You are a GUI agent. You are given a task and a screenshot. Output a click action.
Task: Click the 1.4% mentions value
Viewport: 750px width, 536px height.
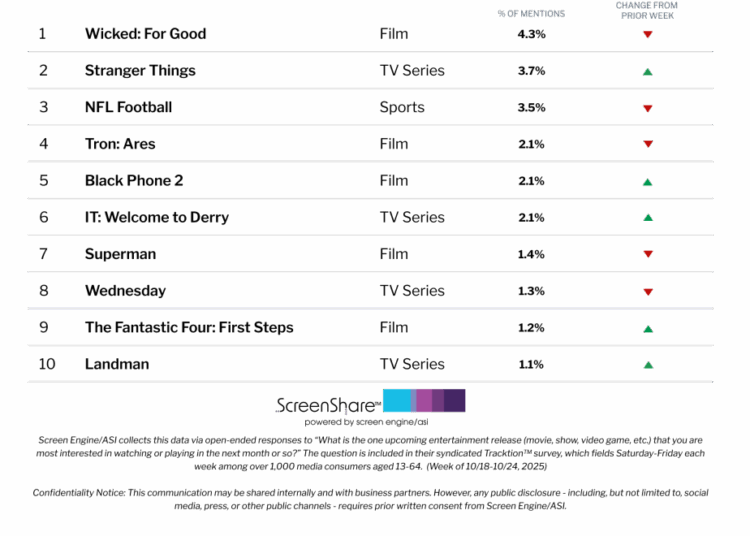[x=531, y=254]
